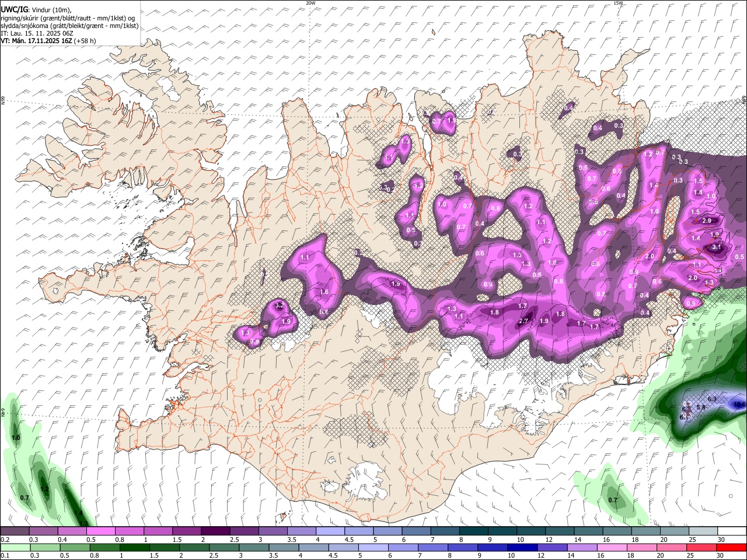Pick the bright pink snow swatch at 0.5
Image resolution: width=747 pixels, height=560 pixels.
[x=101, y=531]
